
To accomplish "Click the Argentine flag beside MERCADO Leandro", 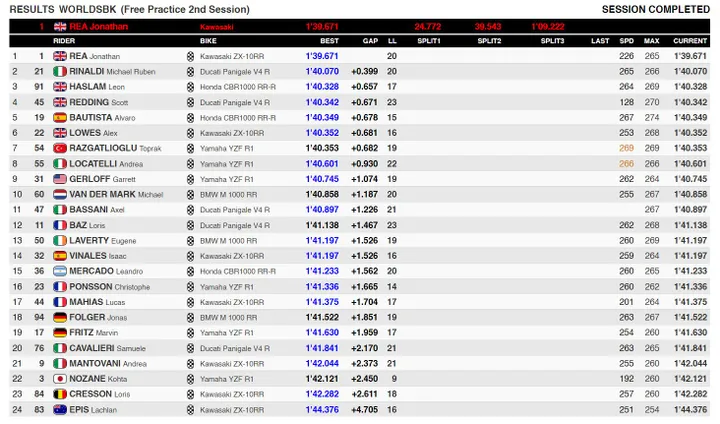I will pyautogui.click(x=60, y=271).
